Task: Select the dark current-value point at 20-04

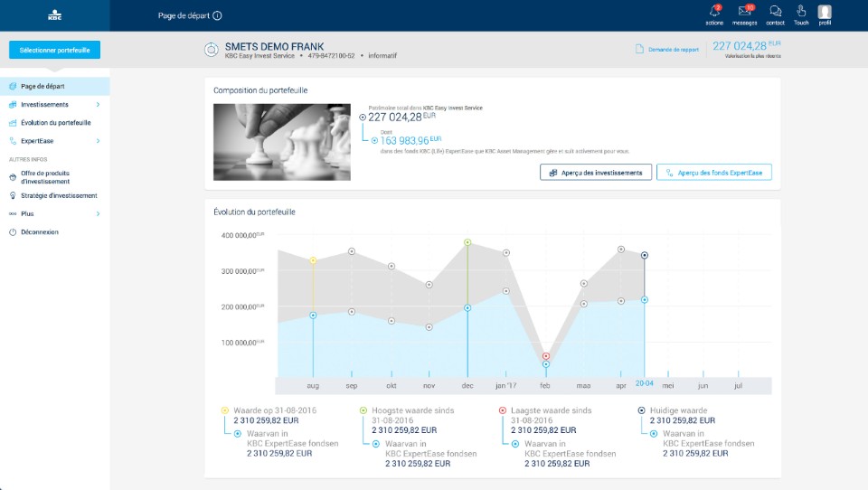Action: tap(645, 255)
